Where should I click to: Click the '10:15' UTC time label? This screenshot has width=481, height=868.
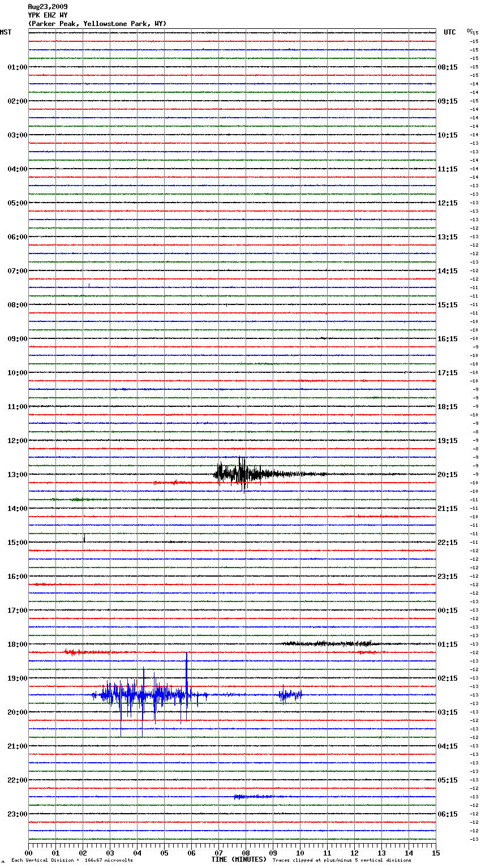click(x=448, y=135)
